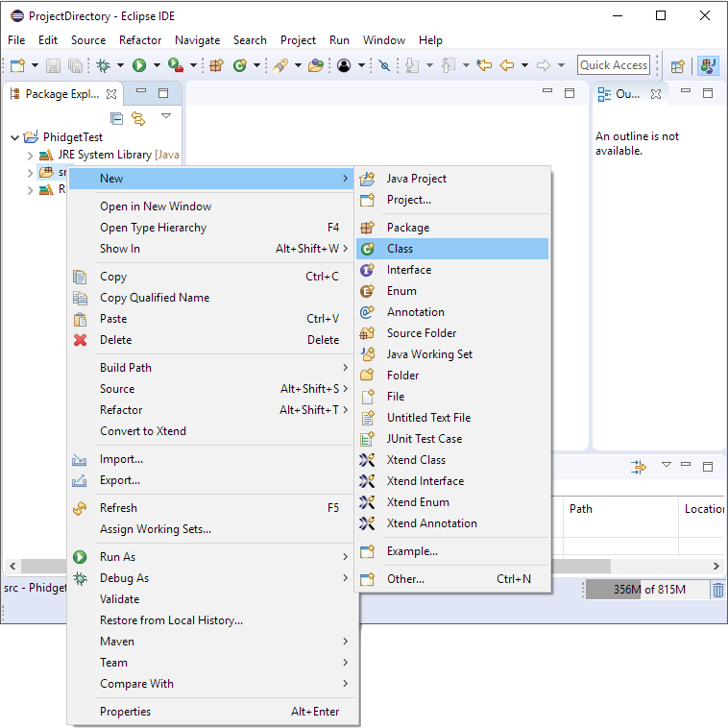Click the horizontal scrollbar left arrow

pos(12,566)
